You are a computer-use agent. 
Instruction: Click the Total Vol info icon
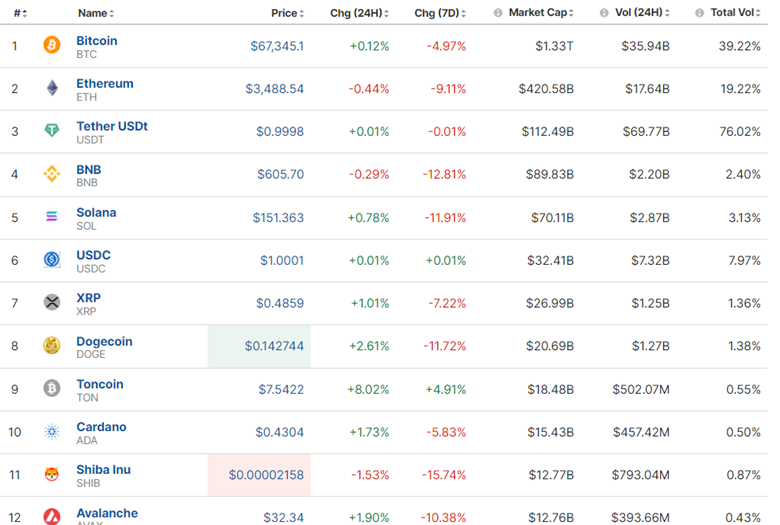699,13
